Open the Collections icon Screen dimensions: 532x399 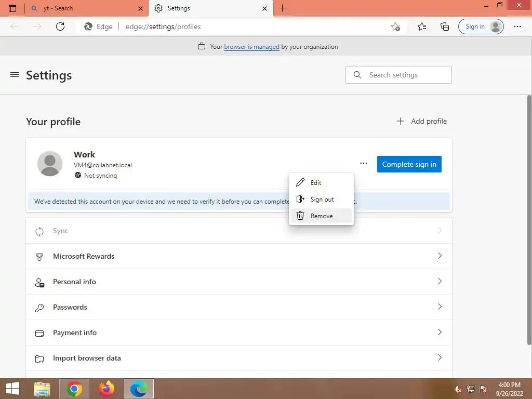(x=445, y=26)
